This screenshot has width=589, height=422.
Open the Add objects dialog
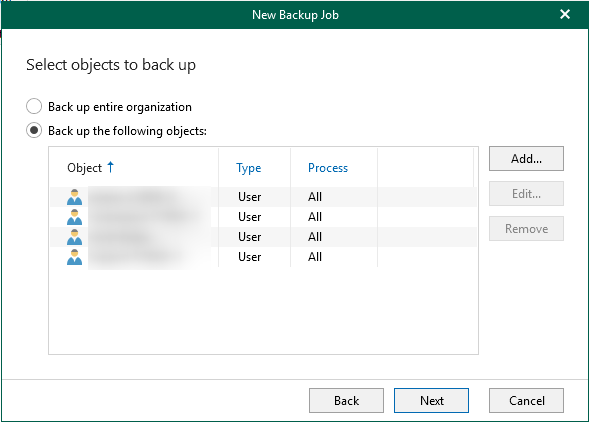526,159
